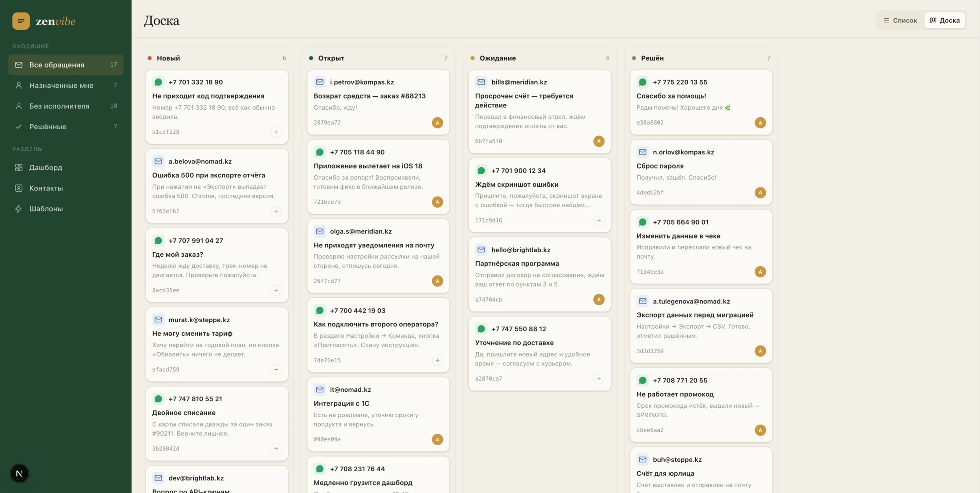The width and height of the screenshot is (980, 493).
Task: Click assignee avatar on card 7216ce7e
Action: pyautogui.click(x=437, y=202)
